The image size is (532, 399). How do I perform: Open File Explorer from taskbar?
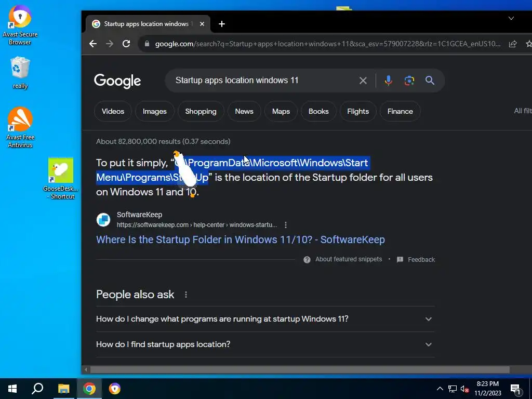[63, 389]
